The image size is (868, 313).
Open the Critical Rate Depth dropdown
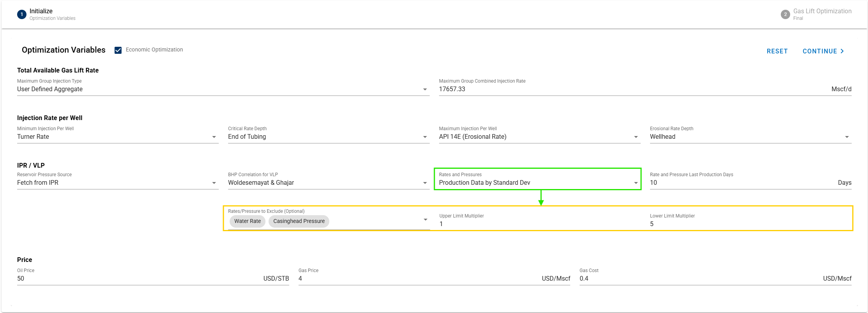click(328, 137)
